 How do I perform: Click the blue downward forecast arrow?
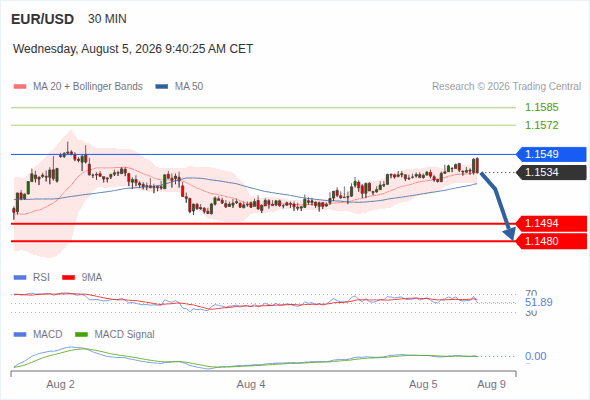point(497,205)
